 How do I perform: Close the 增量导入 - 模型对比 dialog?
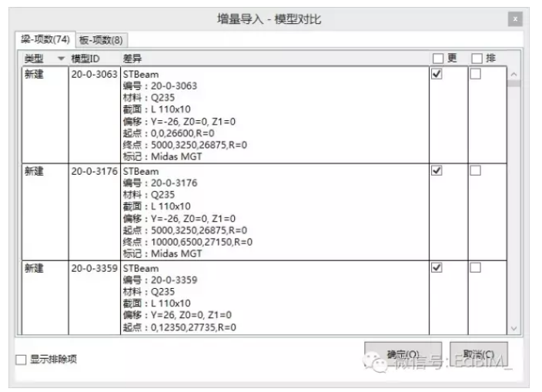click(515, 19)
